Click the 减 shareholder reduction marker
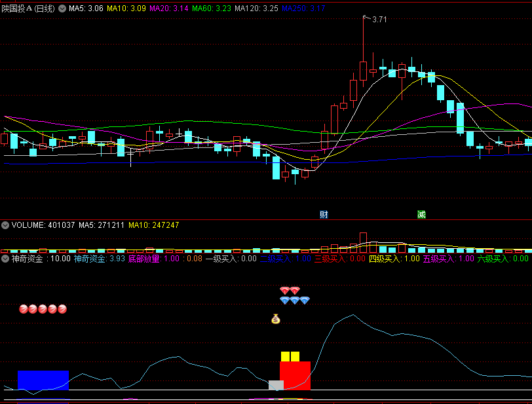The height and width of the screenshot is (404, 532). (x=421, y=214)
